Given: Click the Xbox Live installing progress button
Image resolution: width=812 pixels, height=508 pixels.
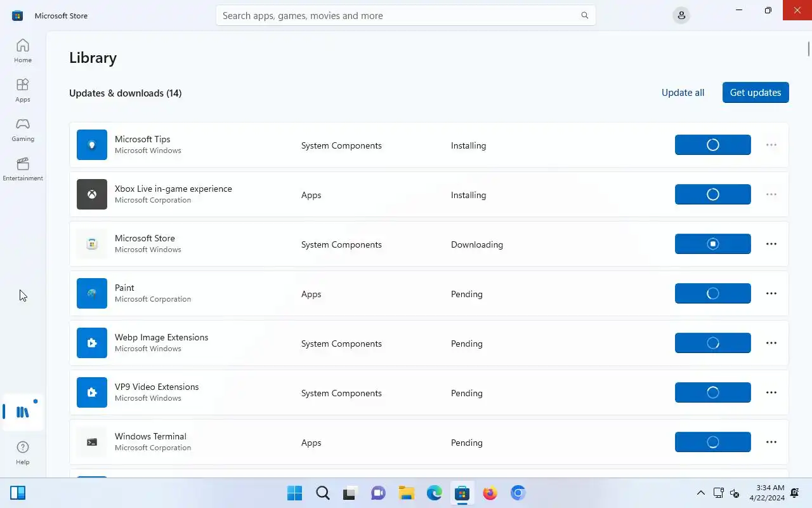Looking at the screenshot, I should pyautogui.click(x=713, y=194).
